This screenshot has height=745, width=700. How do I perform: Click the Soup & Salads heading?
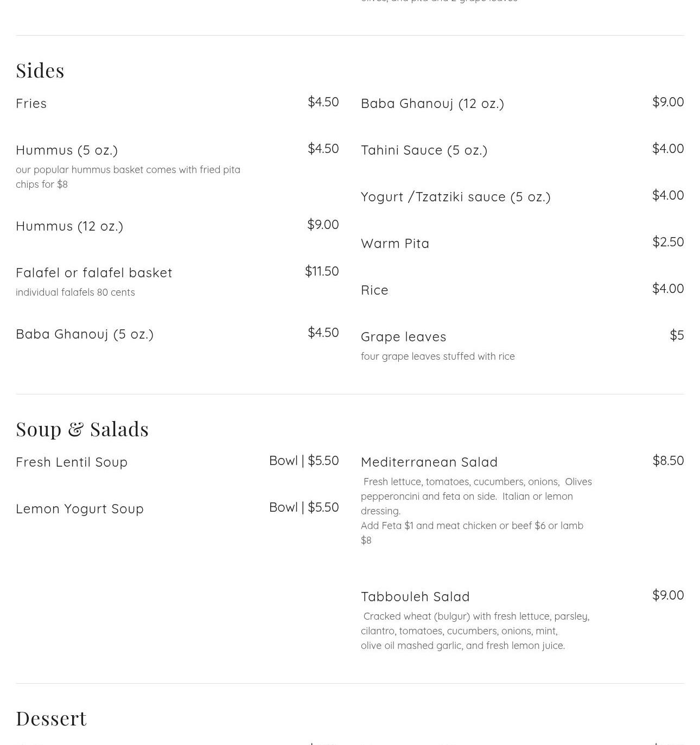point(82,429)
